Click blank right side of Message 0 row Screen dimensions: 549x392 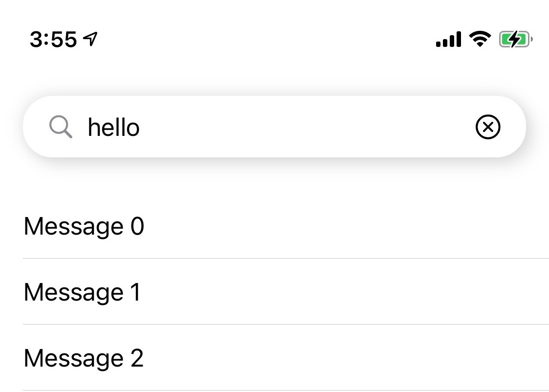pos(350,226)
